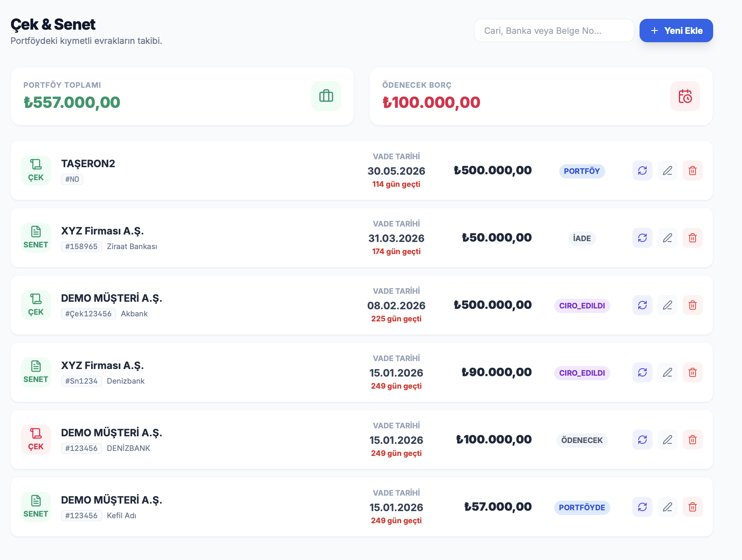Delete the senet numbered #158965
This screenshot has width=742, height=560.
click(x=692, y=238)
